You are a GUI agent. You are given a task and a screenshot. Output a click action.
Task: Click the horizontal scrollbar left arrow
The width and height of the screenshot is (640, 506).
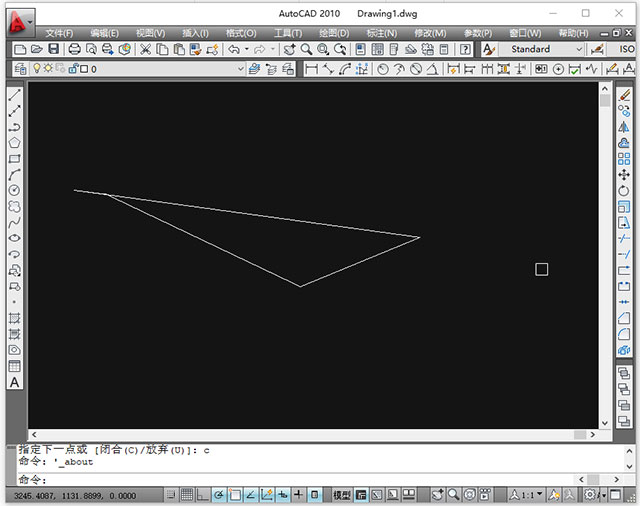pos(34,435)
